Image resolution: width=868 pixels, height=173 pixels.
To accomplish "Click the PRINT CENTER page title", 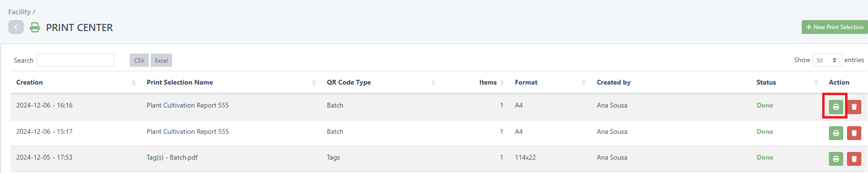I will click(x=80, y=28).
